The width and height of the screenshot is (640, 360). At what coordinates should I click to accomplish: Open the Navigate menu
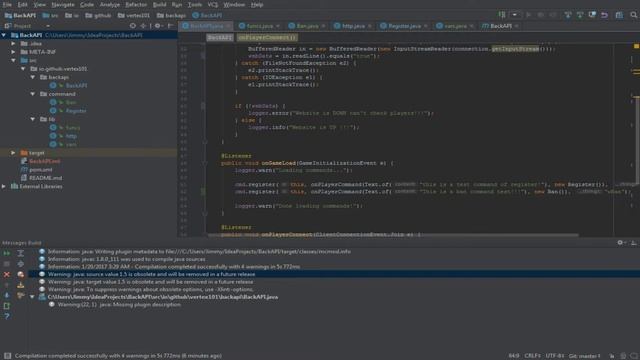click(x=63, y=4)
